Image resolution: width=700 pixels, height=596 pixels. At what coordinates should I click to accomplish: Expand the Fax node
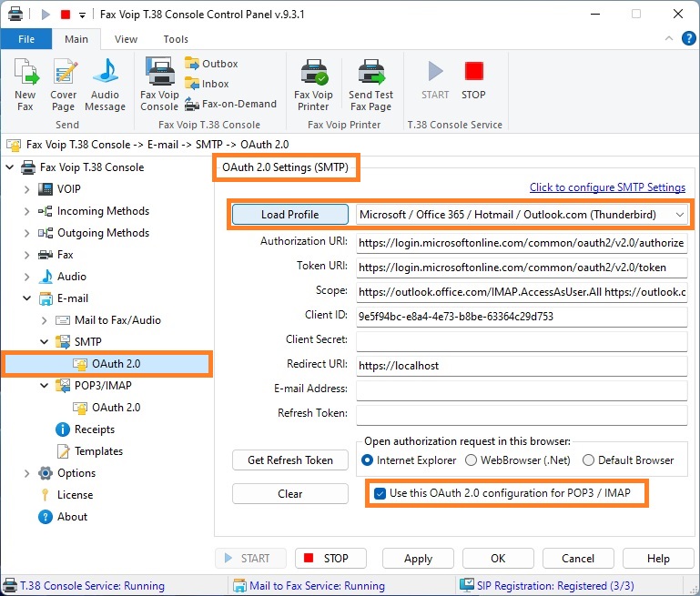[x=26, y=255]
